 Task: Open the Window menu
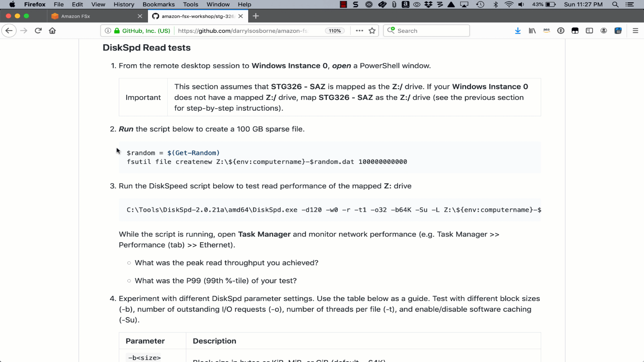(x=218, y=4)
